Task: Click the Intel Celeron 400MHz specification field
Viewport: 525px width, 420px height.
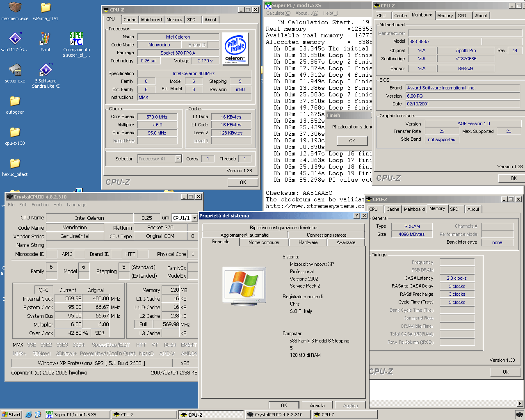Action: coord(194,73)
